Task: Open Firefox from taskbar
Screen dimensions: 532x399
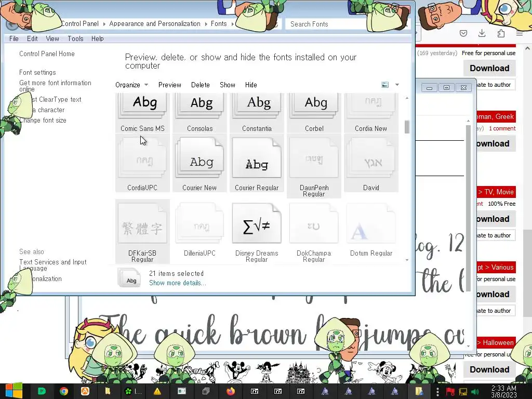Action: [231, 392]
